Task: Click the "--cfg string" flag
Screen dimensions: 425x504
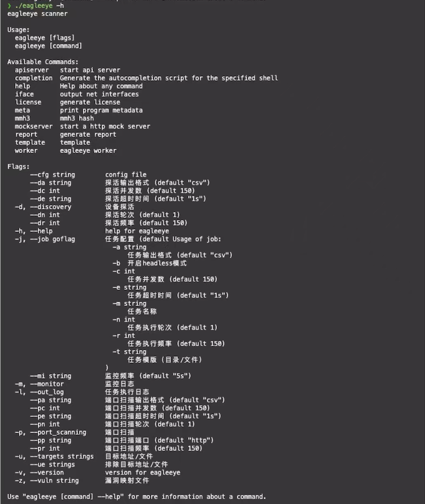Action: [52, 175]
